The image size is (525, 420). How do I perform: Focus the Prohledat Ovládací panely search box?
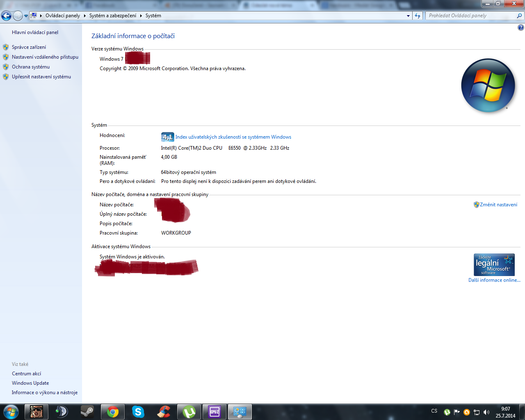(470, 16)
